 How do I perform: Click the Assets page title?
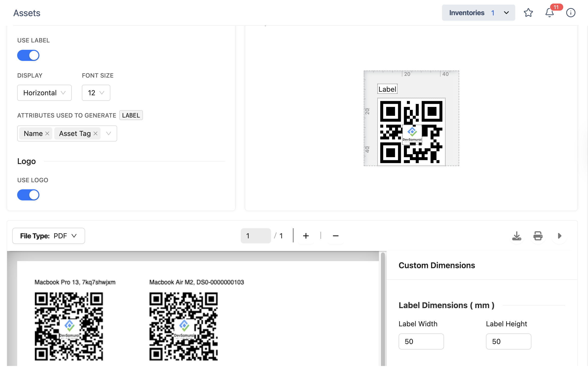27,13
